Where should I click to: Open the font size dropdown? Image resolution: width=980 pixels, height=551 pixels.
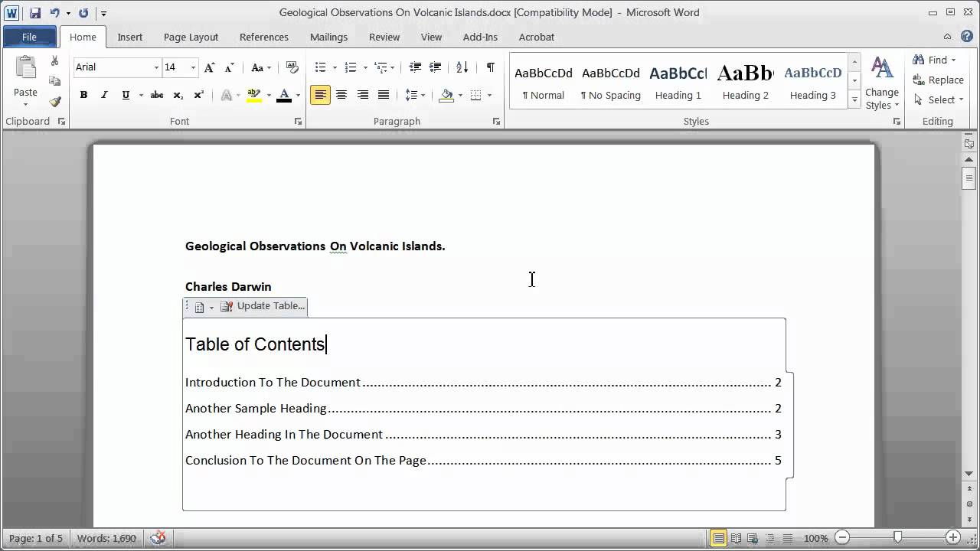click(193, 67)
